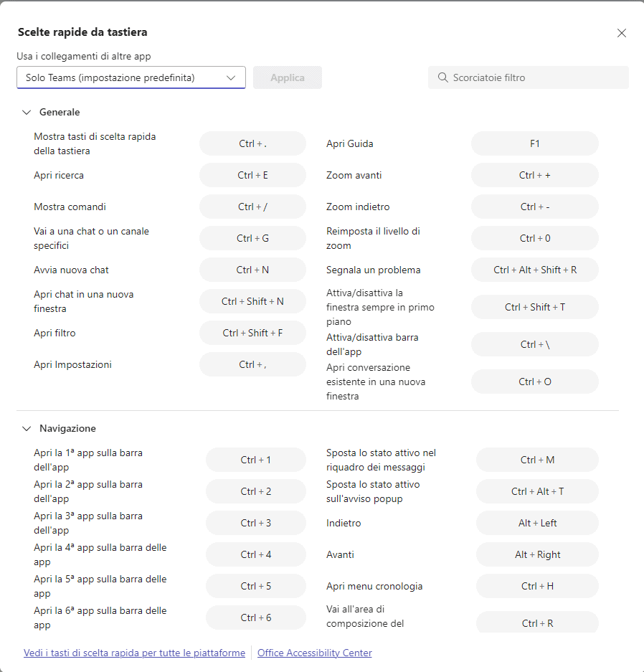Click the Ctrl + 3 shortcut pill
Image resolution: width=644 pixels, height=672 pixels.
coord(256,524)
